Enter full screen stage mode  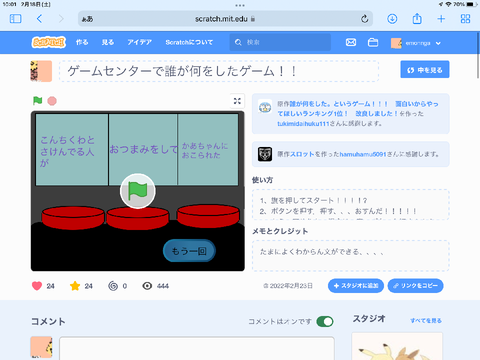tap(237, 101)
